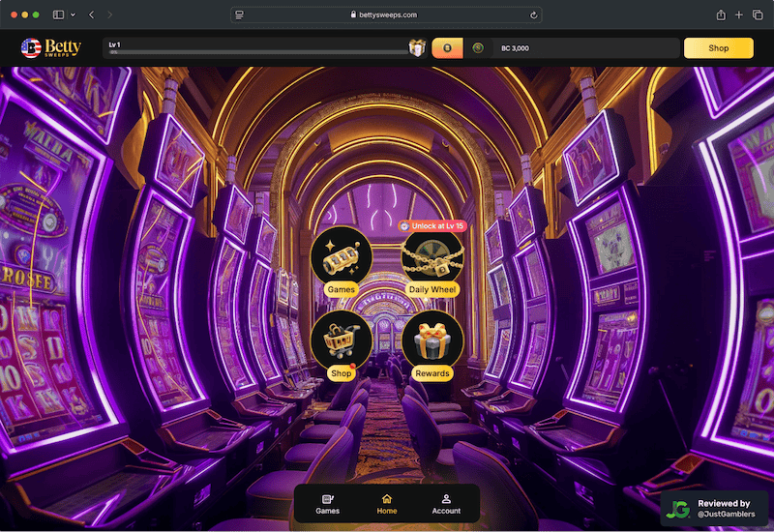This screenshot has height=532, width=774.
Task: Click the Rewards label
Action: click(432, 373)
